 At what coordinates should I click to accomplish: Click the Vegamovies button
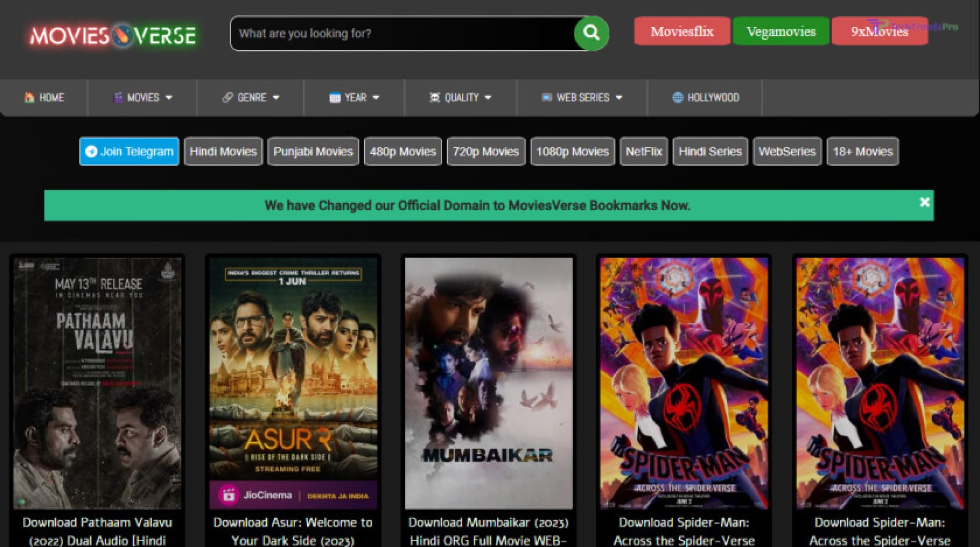[781, 31]
